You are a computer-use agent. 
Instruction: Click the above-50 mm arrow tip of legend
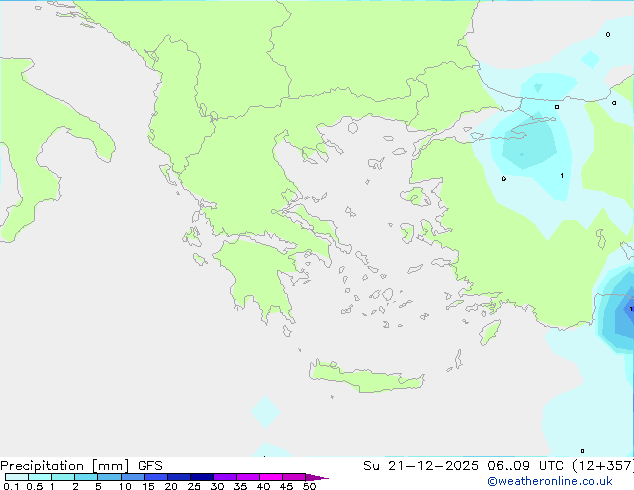[x=317, y=477]
